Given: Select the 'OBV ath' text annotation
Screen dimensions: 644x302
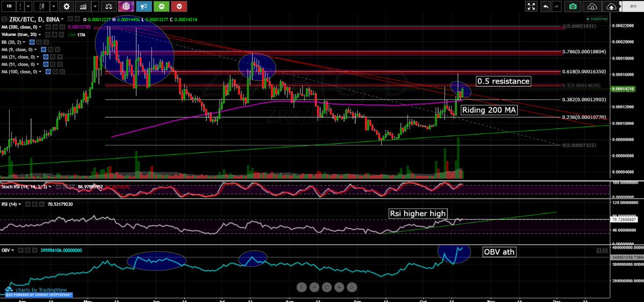Looking at the screenshot, I should [499, 252].
